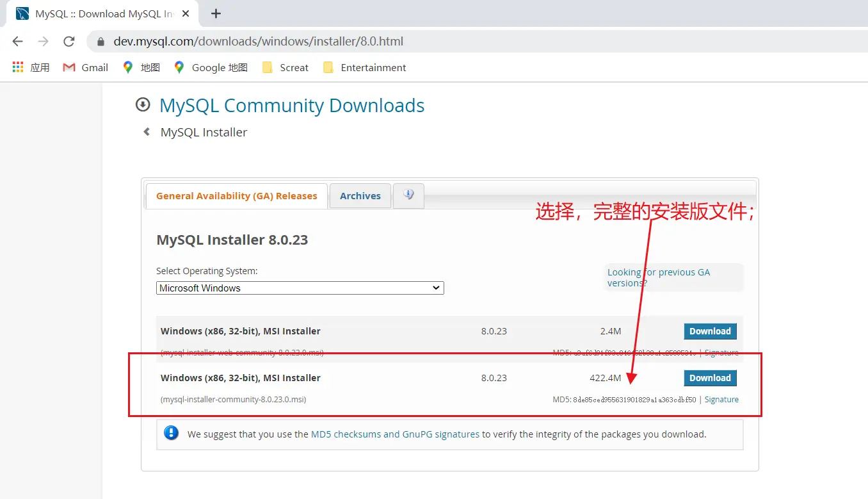This screenshot has width=868, height=499.
Task: Switch to the Archives tab
Action: (x=360, y=196)
